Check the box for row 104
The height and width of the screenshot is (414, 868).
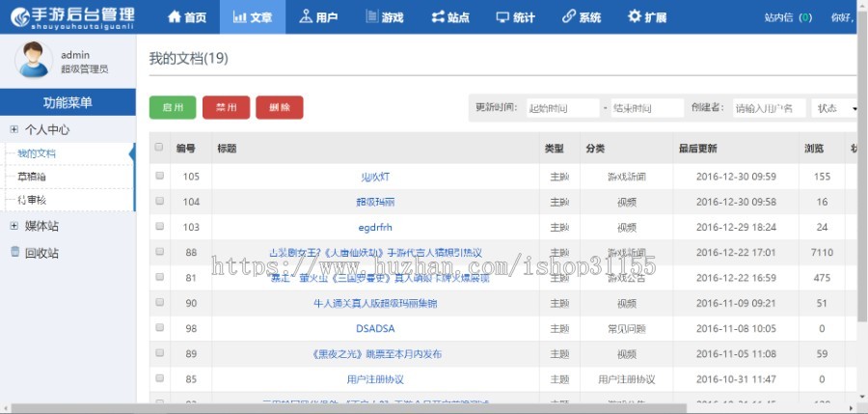pyautogui.click(x=159, y=201)
